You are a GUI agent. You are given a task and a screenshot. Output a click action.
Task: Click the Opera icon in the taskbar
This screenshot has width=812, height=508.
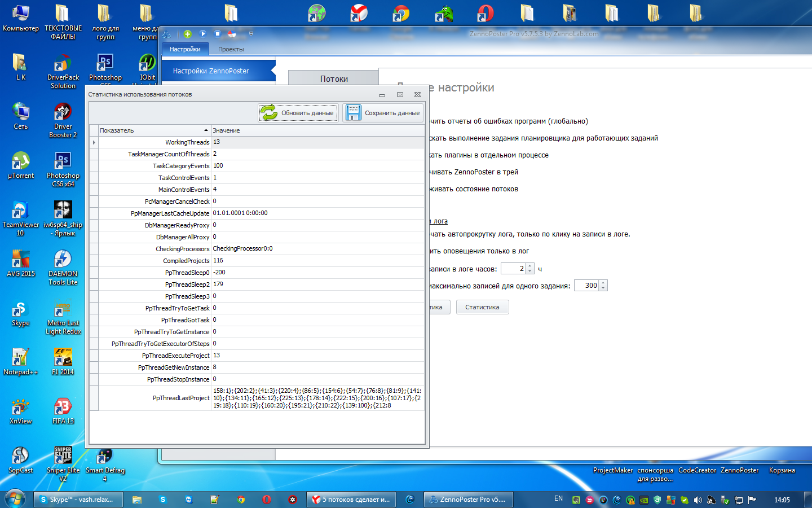click(267, 500)
